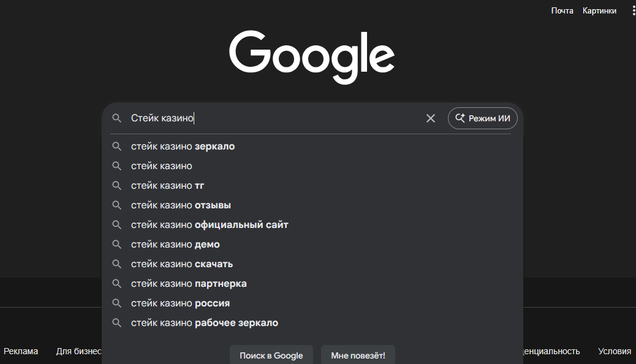Click the AI sparkle icon in Режим ИИ button
This screenshot has height=364, width=636.
[459, 118]
